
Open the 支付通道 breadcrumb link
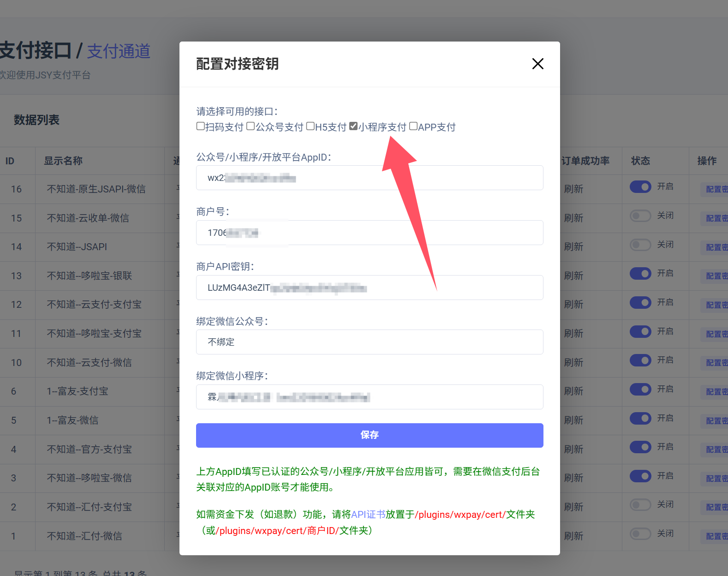[x=119, y=51]
